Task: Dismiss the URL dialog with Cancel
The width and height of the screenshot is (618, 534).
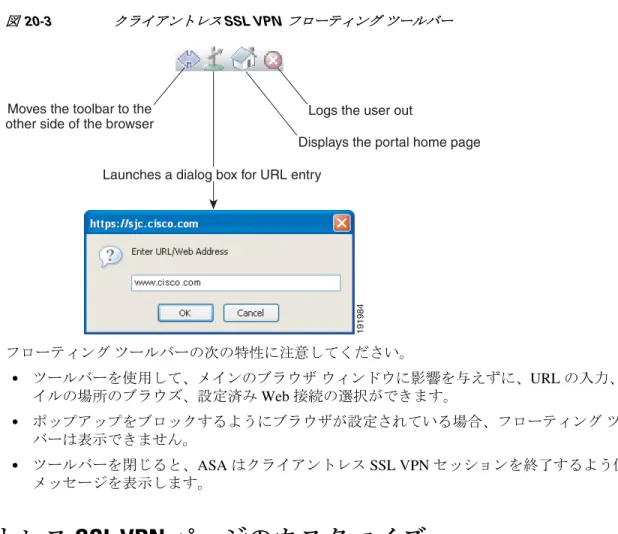Action: point(251,313)
